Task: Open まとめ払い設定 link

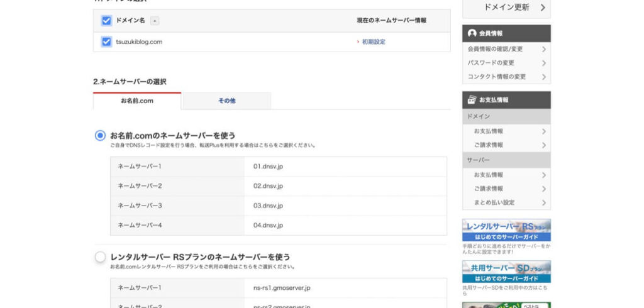Action: 494,202
